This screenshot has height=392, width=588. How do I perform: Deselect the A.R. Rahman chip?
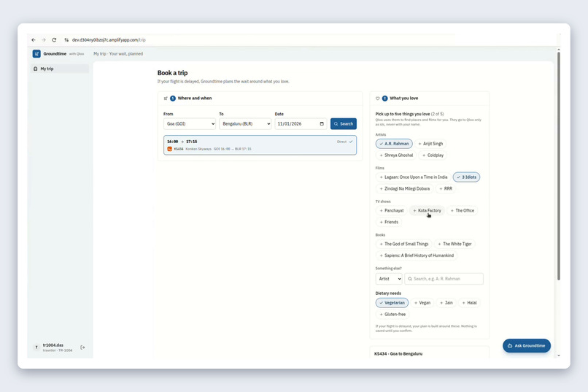click(x=394, y=144)
